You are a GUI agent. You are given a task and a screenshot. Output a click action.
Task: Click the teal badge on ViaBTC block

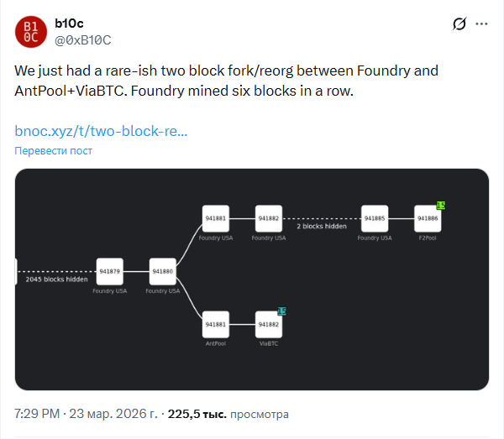point(281,311)
